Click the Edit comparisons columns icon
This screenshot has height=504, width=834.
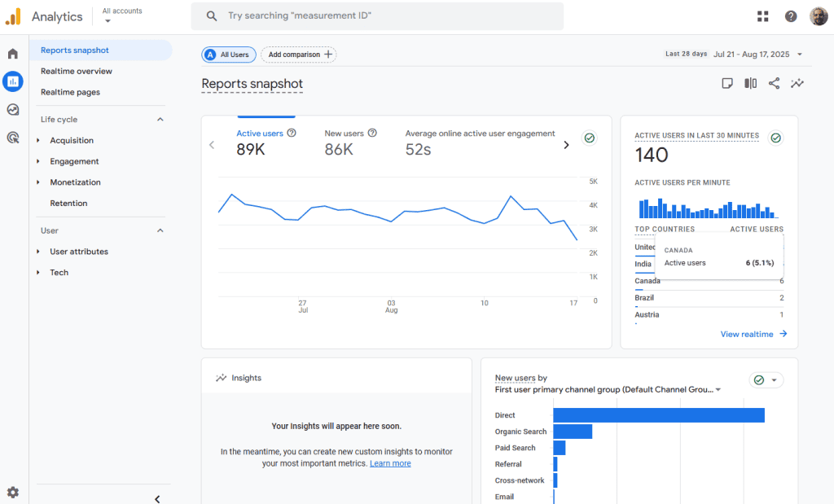750,83
